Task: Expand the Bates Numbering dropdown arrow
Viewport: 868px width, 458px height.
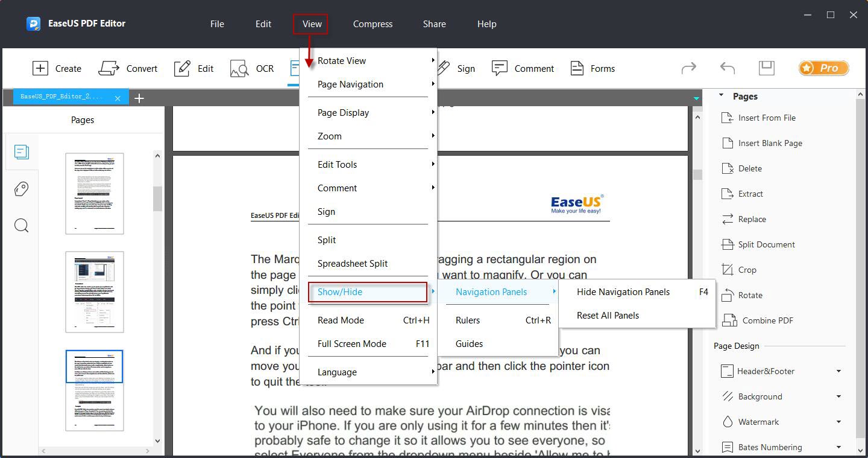Action: tap(838, 447)
